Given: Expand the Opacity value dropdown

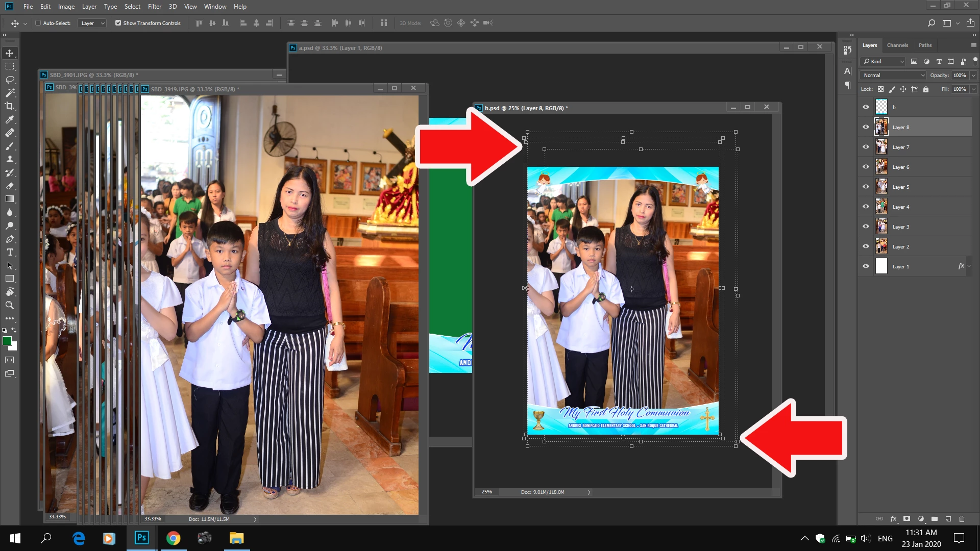Looking at the screenshot, I should [973, 75].
